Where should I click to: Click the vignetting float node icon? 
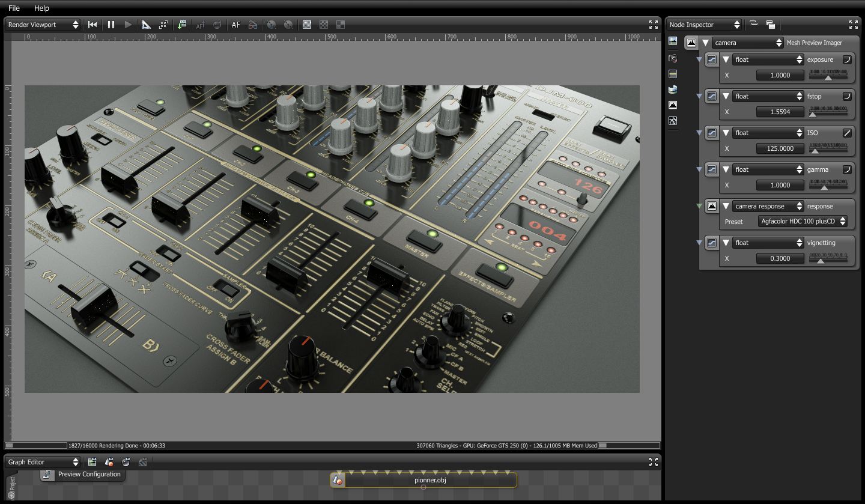click(712, 243)
